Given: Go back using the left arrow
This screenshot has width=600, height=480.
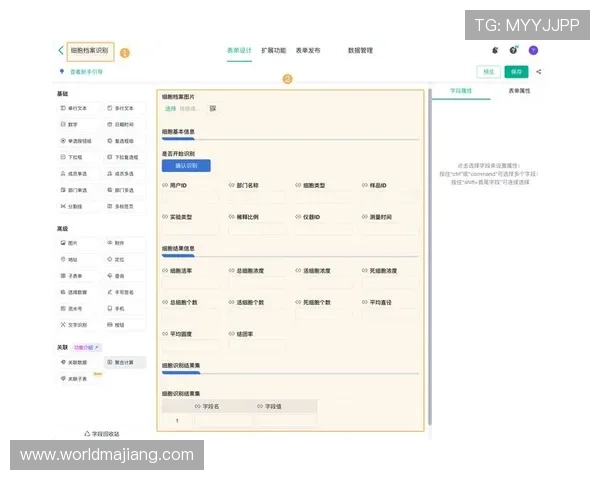Looking at the screenshot, I should (x=61, y=51).
